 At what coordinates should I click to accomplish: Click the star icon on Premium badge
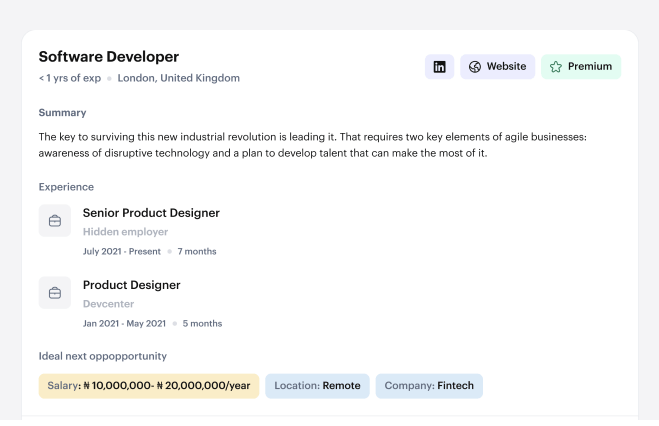(x=556, y=67)
